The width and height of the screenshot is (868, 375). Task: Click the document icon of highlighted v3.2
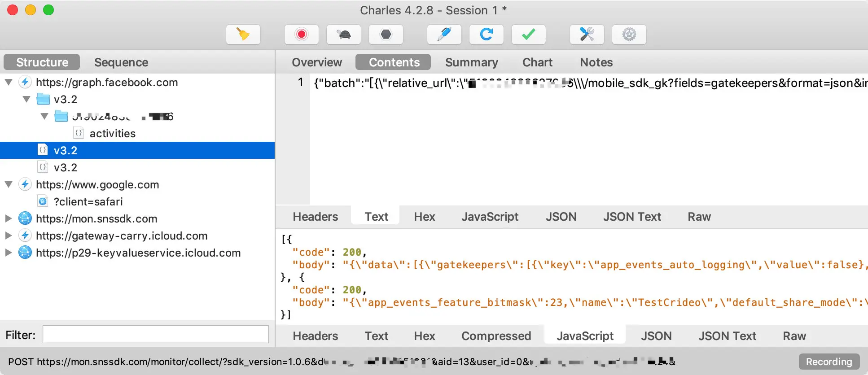pos(43,150)
